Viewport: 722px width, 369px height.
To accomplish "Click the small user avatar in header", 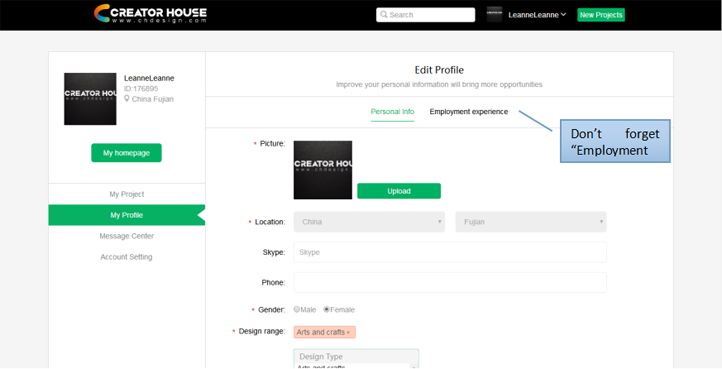I will pos(494,14).
